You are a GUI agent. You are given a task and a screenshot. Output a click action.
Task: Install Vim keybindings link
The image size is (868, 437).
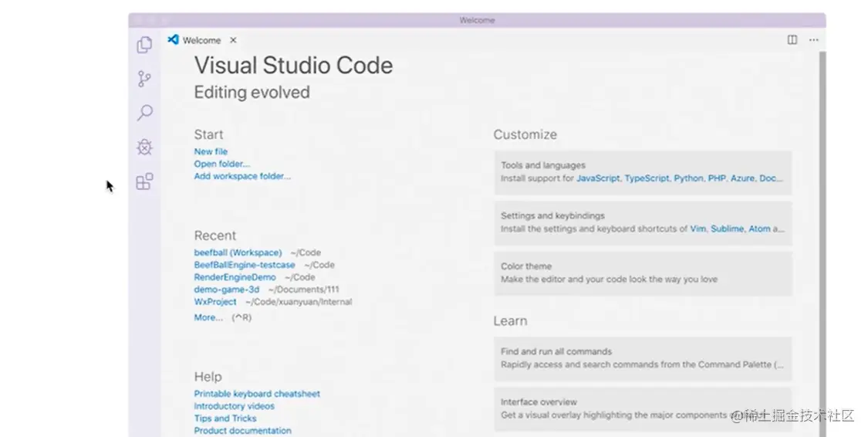(697, 229)
